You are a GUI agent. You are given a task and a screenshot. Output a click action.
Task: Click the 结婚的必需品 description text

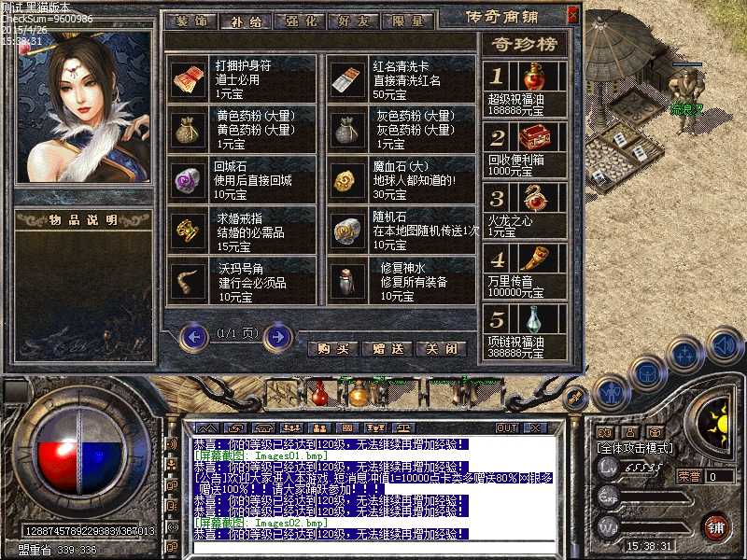point(250,232)
